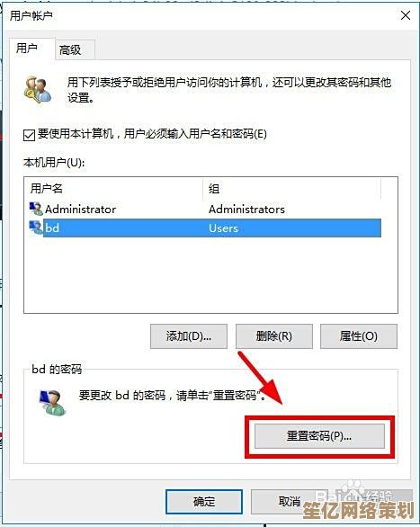This screenshot has width=420, height=527.
Task: Close the 用户帐户 dialog window
Action: pos(406,15)
